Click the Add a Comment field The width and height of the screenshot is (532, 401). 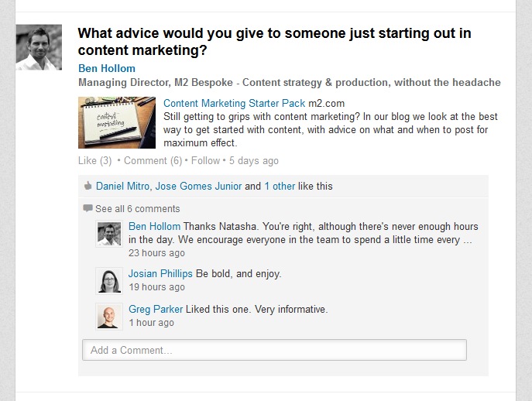pos(274,350)
